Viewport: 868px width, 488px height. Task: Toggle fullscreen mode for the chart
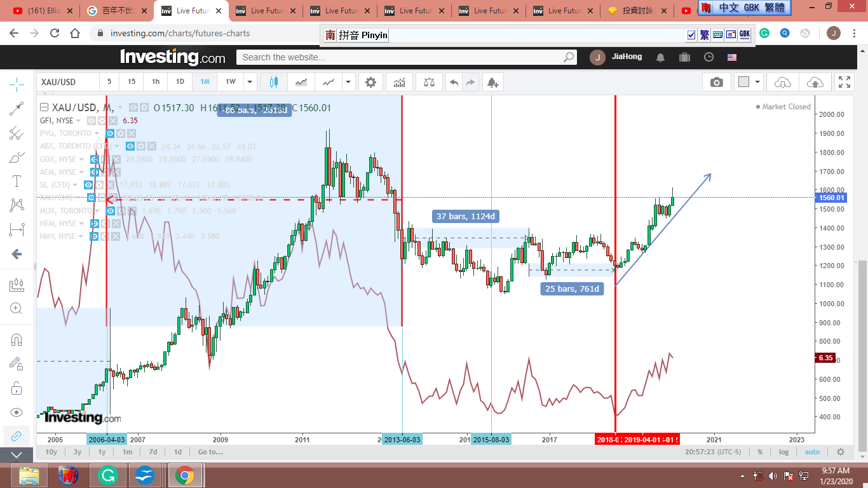click(844, 82)
